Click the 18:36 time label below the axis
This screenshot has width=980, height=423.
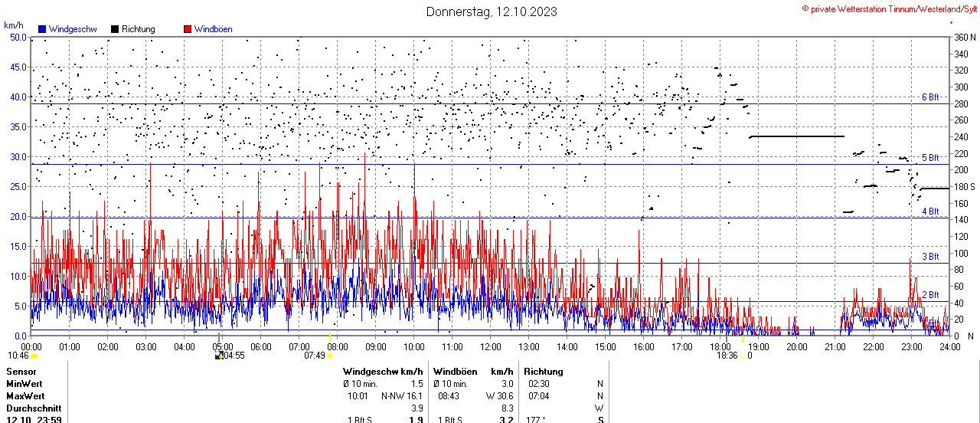pos(727,356)
